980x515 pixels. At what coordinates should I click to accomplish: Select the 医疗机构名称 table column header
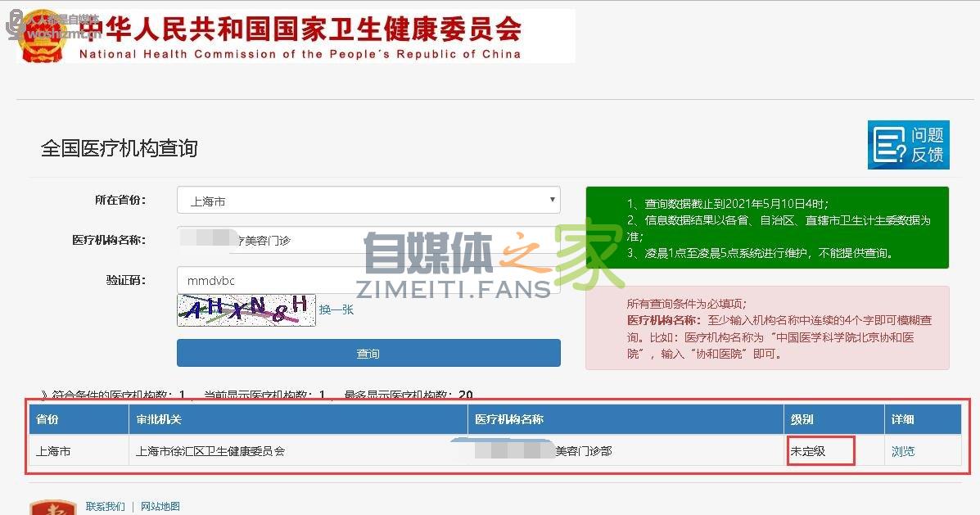click(509, 419)
